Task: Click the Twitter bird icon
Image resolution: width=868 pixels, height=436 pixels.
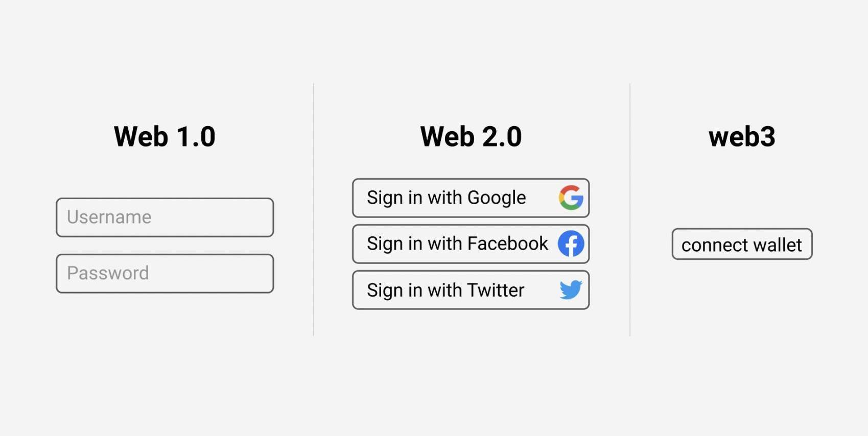Action: 571,289
